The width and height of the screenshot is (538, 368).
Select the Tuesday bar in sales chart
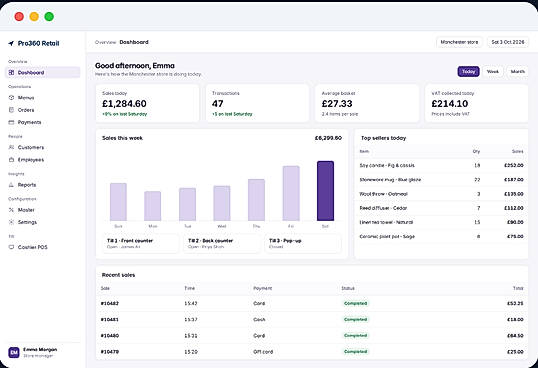point(187,204)
